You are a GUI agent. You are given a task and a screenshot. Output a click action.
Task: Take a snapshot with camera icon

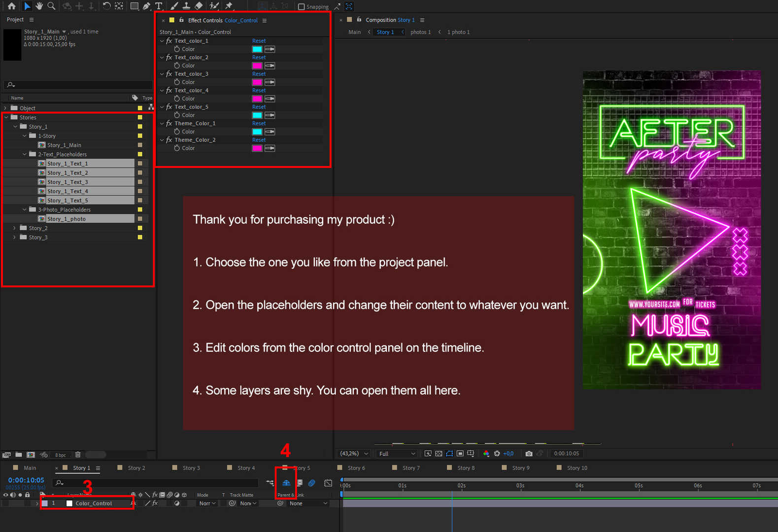529,454
